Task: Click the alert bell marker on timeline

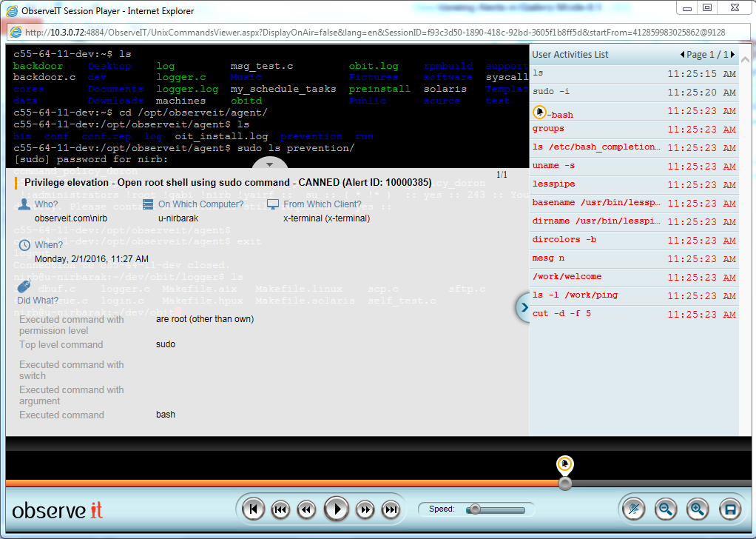Action: click(x=564, y=464)
